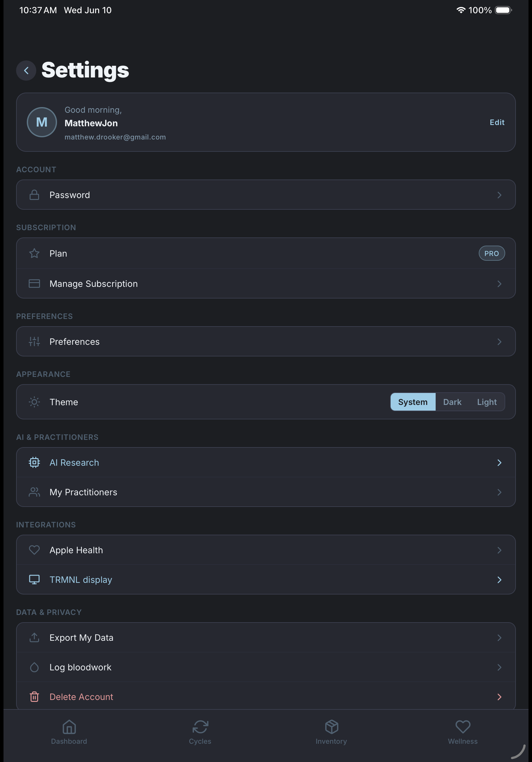
Task: Click the sun icon next to Theme
Action: [34, 402]
